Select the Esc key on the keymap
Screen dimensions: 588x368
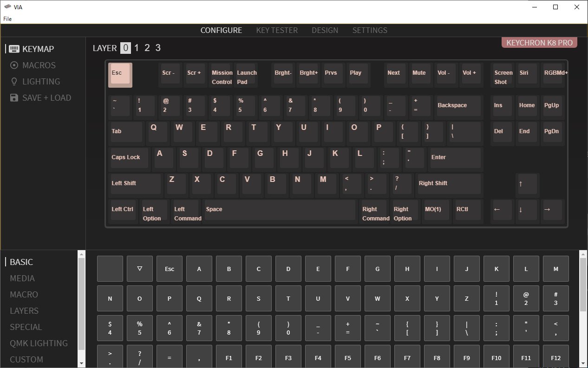(120, 74)
